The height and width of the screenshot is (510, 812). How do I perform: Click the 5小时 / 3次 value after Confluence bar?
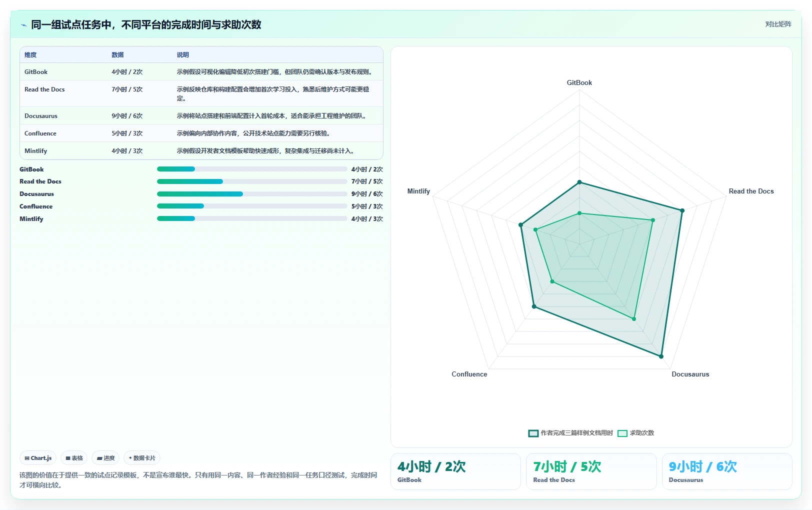[367, 206]
